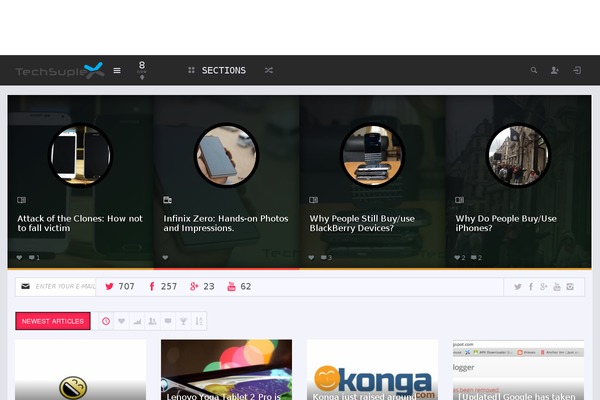The height and width of the screenshot is (400, 600).
Task: Focus the Enter Your E-mail field
Action: [65, 286]
